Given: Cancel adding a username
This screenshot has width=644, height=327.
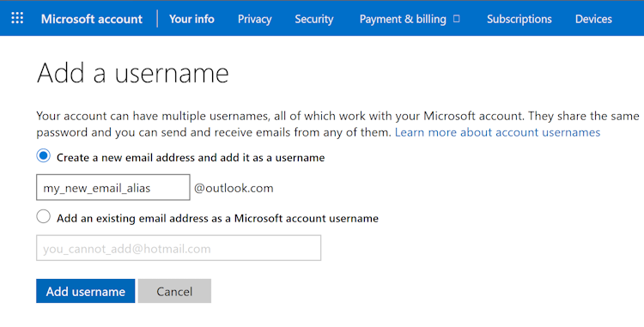Looking at the screenshot, I should (174, 291).
